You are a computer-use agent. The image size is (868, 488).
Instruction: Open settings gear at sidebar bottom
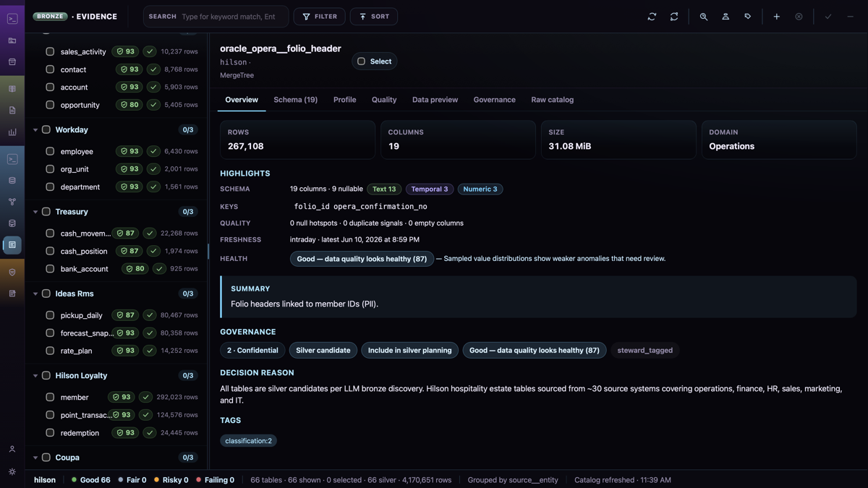(12, 471)
